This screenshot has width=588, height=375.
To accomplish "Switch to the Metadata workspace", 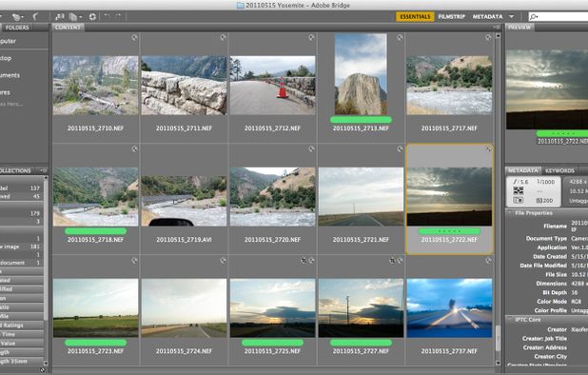I will (x=487, y=17).
